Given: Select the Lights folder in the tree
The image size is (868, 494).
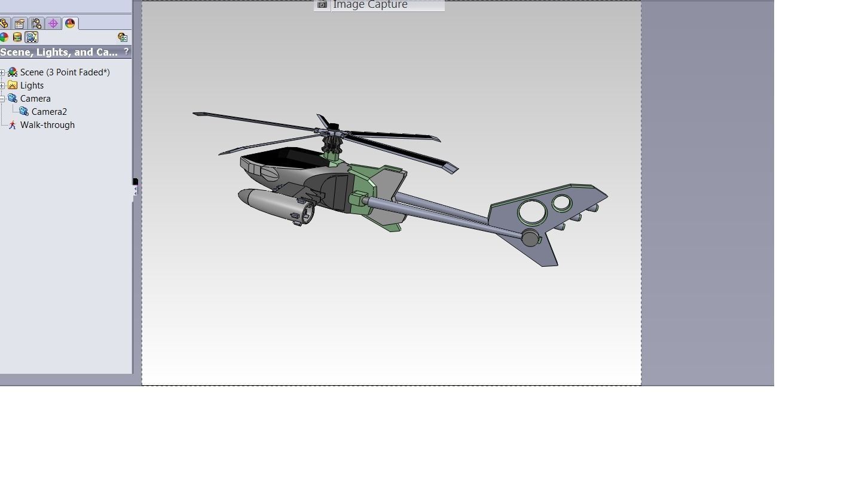Looking at the screenshot, I should tap(32, 86).
